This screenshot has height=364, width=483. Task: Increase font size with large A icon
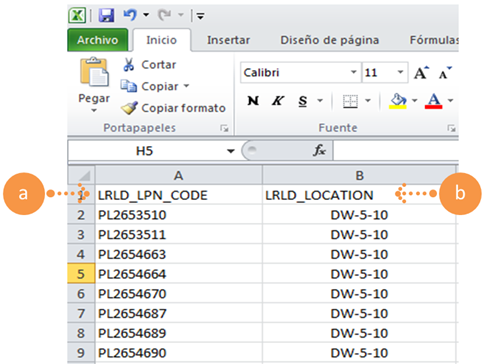[x=421, y=73]
